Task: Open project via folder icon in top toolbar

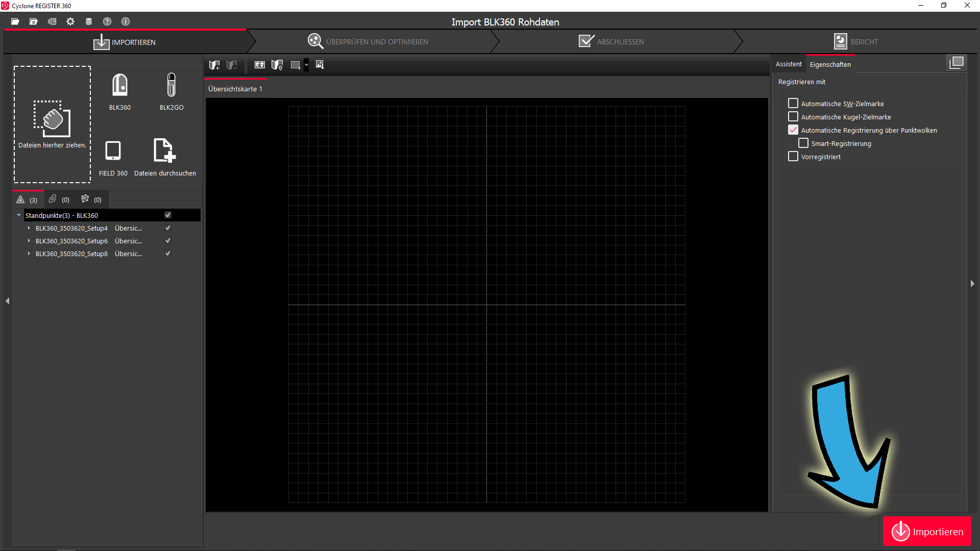Action: click(x=15, y=21)
